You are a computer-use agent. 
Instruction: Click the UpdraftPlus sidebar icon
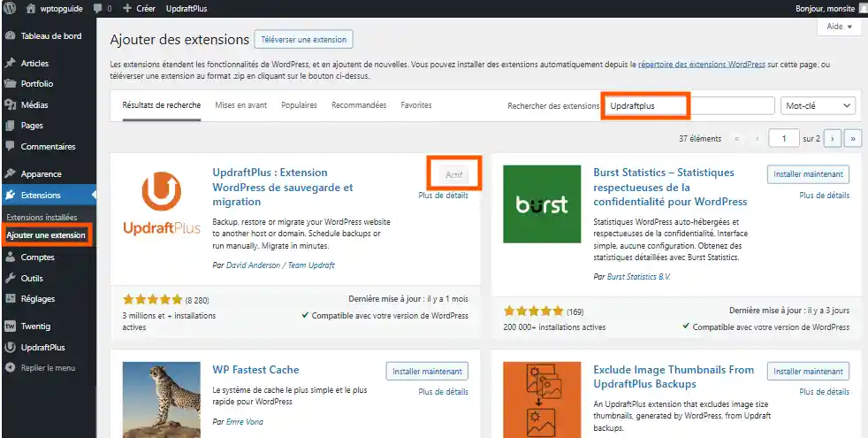[10, 348]
